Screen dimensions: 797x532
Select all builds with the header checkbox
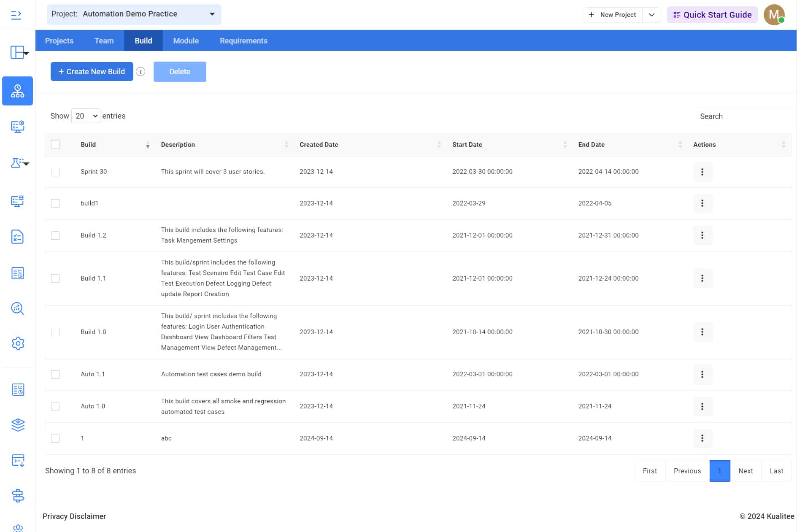click(55, 145)
